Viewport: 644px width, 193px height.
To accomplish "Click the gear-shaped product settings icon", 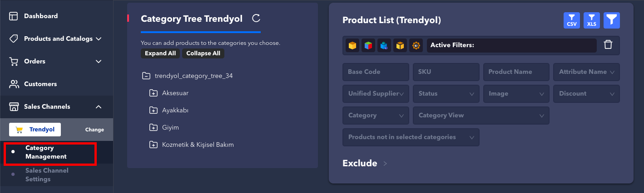I will [416, 45].
